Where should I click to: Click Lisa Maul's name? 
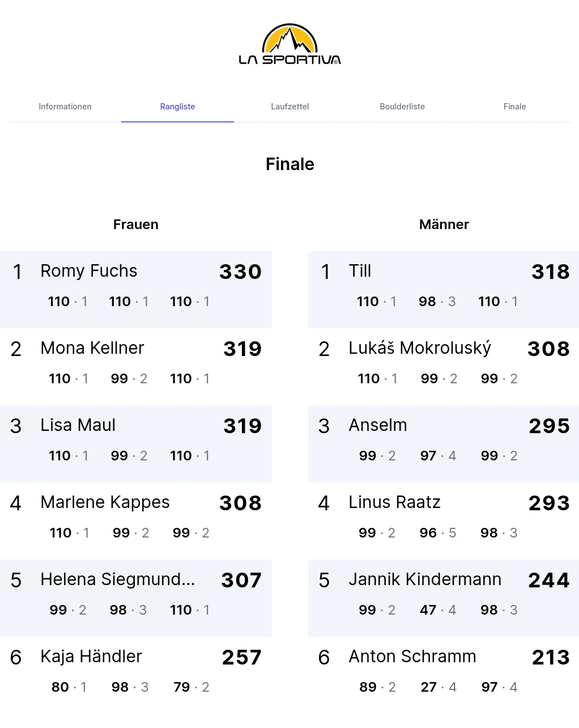pyautogui.click(x=78, y=425)
